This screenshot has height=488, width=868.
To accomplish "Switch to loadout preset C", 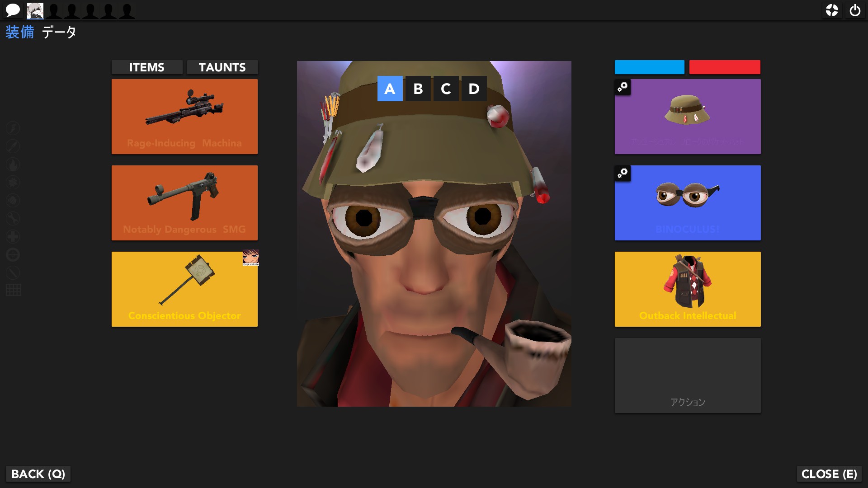I will (x=446, y=89).
